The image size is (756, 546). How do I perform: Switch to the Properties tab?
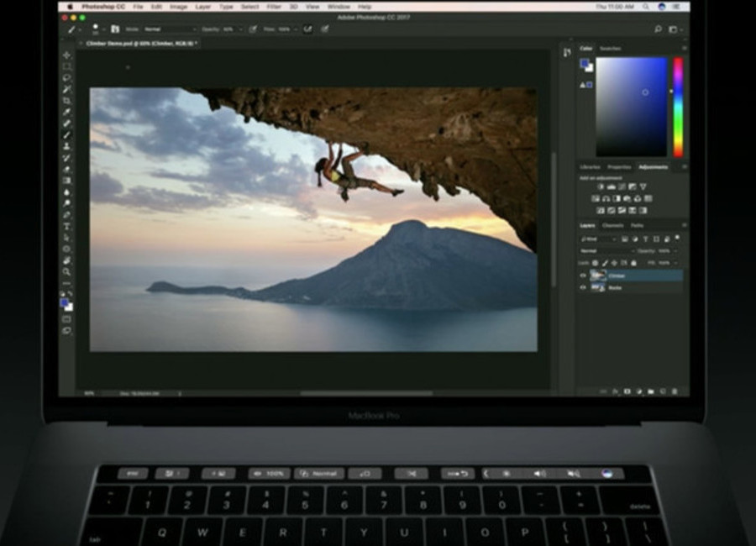pyautogui.click(x=619, y=167)
